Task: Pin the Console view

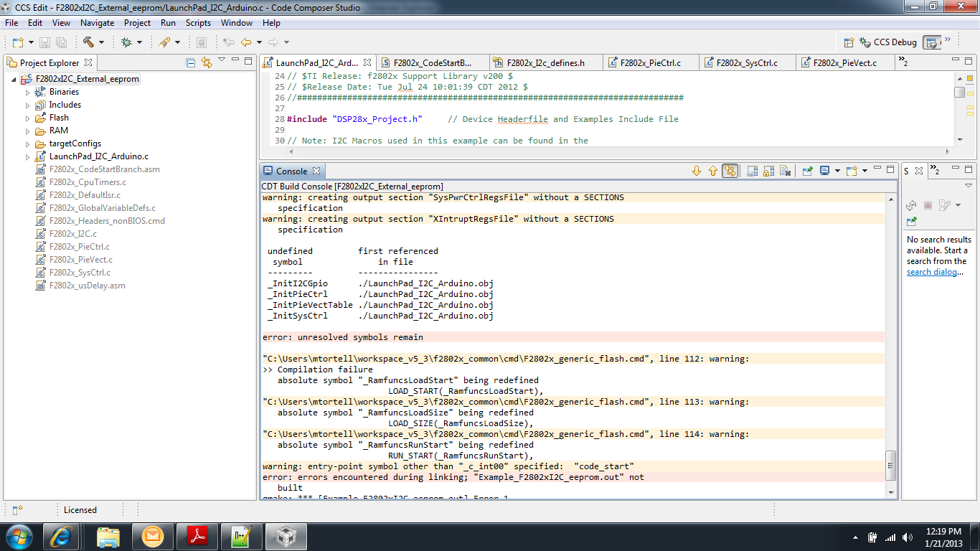Action: [x=808, y=171]
